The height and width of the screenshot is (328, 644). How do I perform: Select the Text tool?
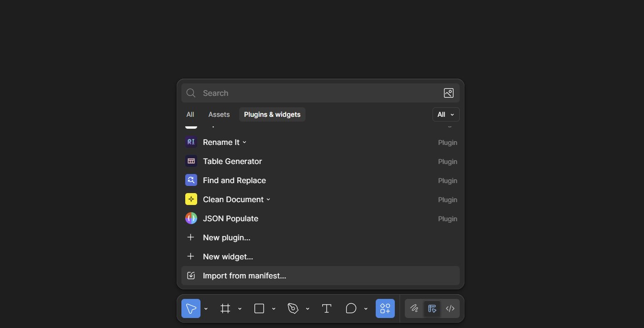pyautogui.click(x=327, y=308)
